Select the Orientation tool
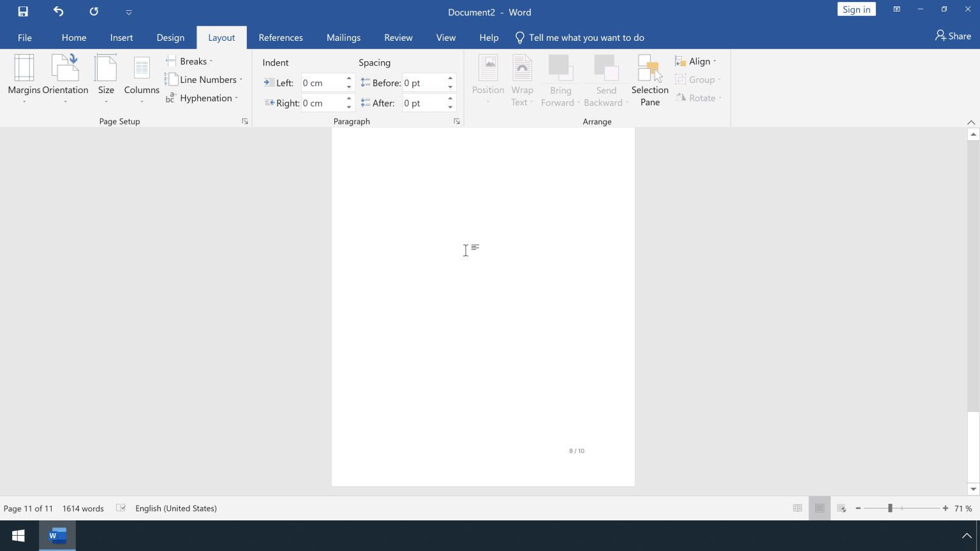The height and width of the screenshot is (551, 980). coord(66,78)
